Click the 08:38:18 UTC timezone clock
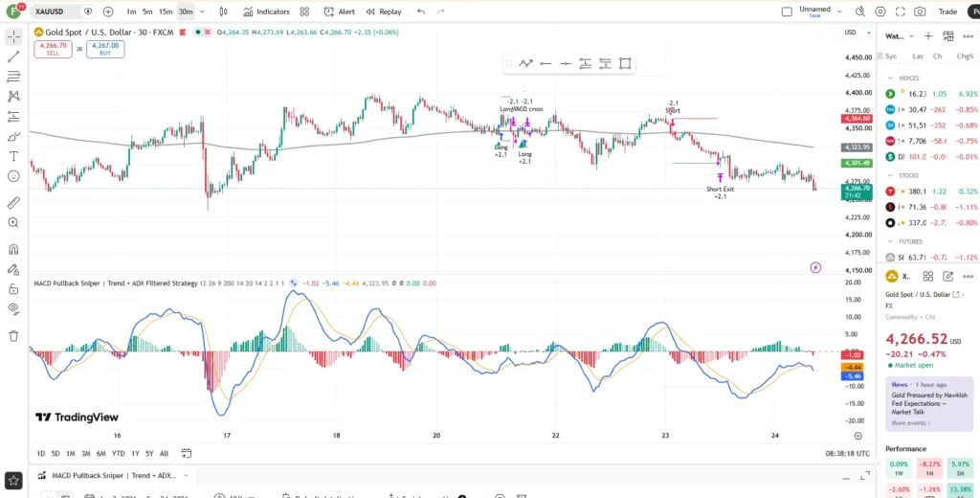This screenshot has width=980, height=498. (848, 454)
